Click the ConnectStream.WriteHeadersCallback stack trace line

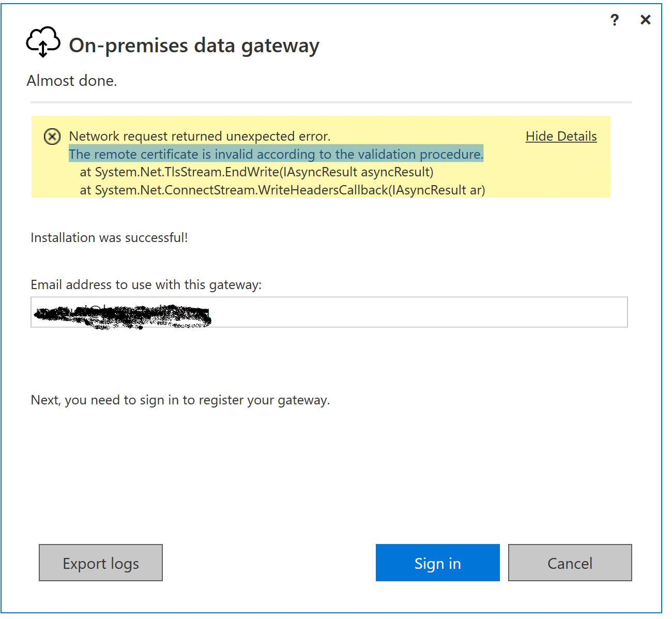tap(282, 190)
